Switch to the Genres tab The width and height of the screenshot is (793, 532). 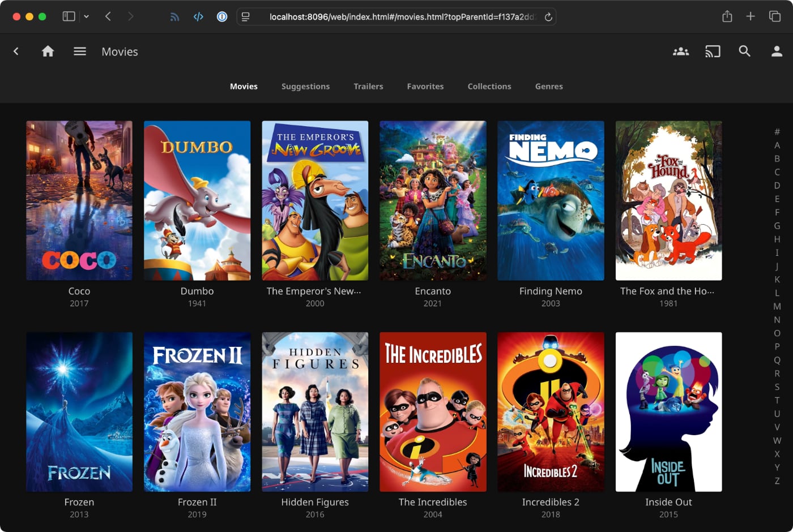click(549, 87)
